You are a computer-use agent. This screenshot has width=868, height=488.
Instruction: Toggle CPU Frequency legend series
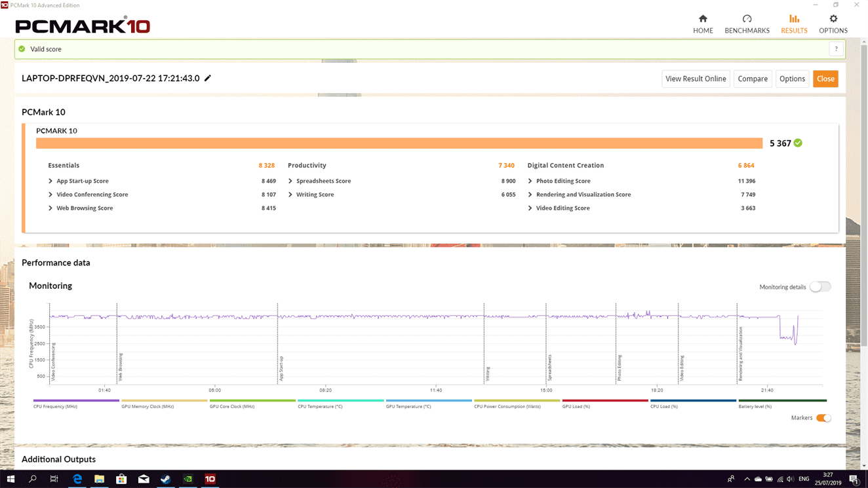76,404
